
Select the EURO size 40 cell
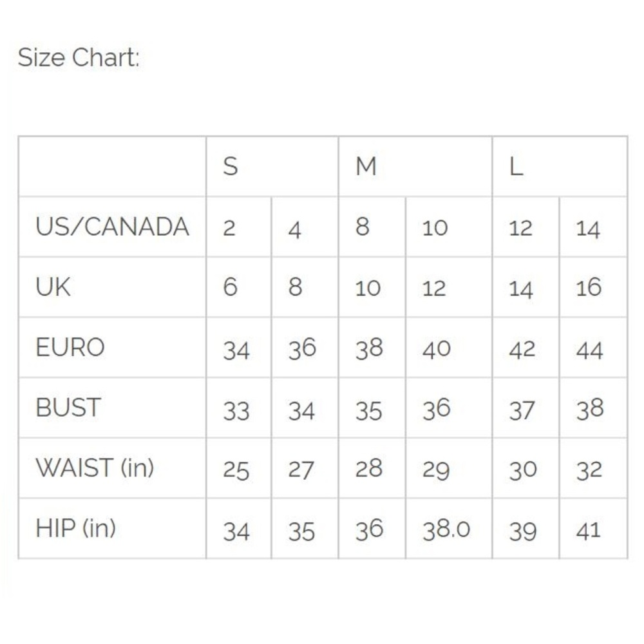[x=437, y=349]
